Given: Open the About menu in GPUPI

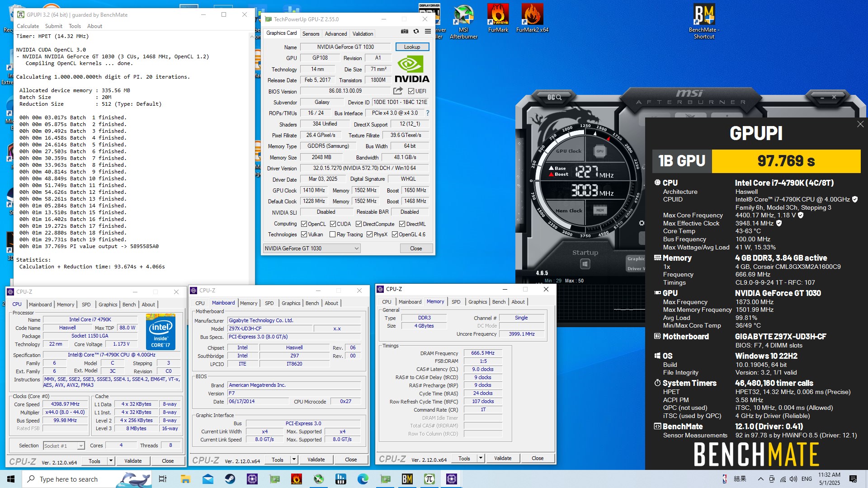Looking at the screenshot, I should pyautogui.click(x=94, y=26).
